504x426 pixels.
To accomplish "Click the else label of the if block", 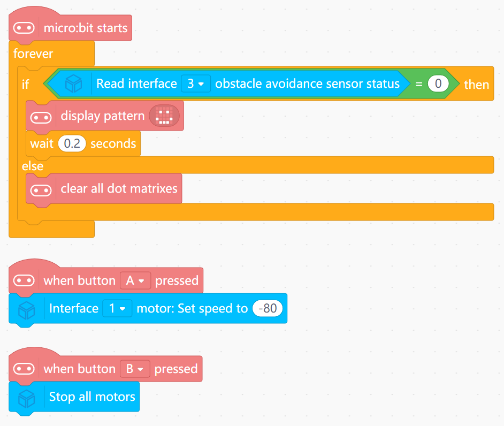I will (33, 166).
